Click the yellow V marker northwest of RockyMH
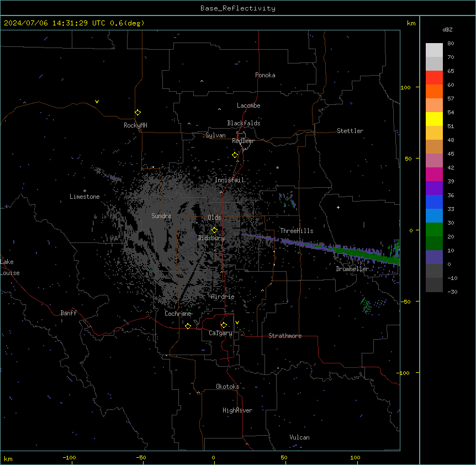 pos(97,102)
